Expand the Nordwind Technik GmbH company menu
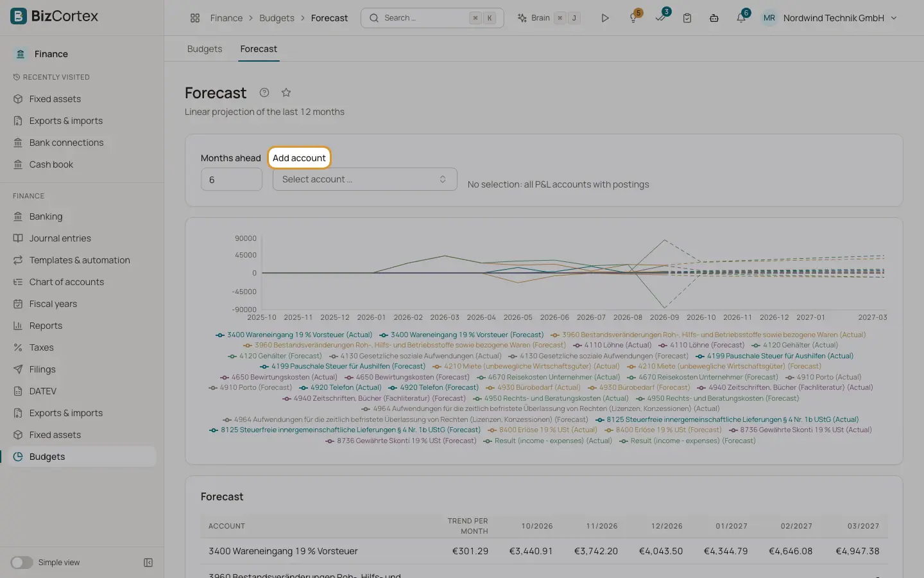Viewport: 924px width, 578px height. [x=840, y=18]
